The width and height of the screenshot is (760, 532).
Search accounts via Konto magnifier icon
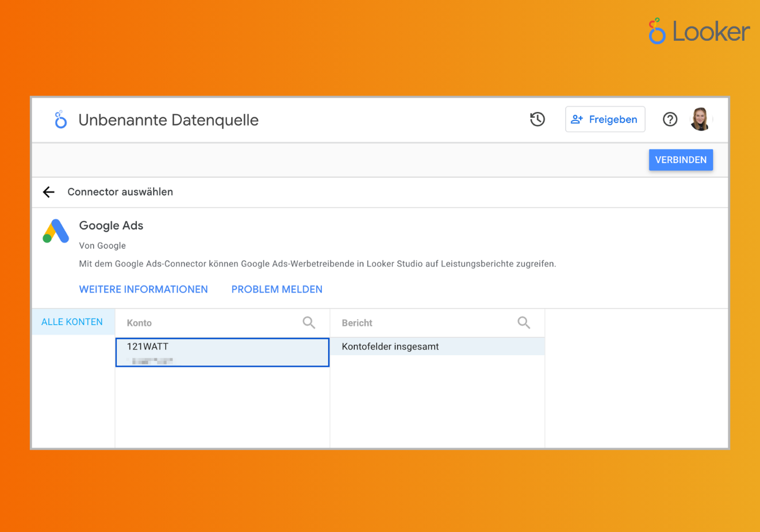click(309, 323)
